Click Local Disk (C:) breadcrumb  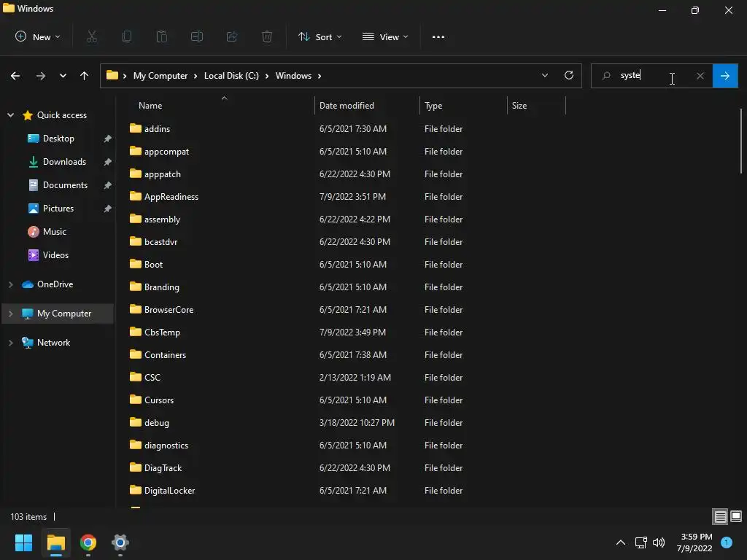click(x=231, y=76)
